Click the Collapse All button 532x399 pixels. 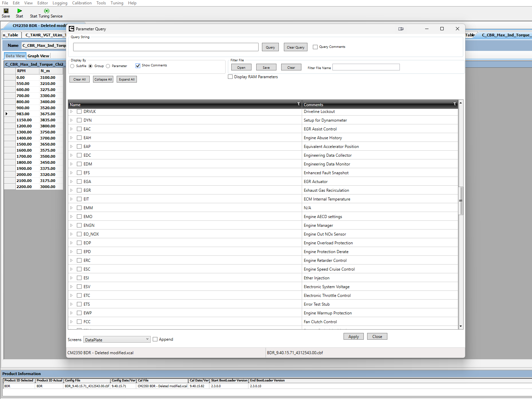coord(103,80)
